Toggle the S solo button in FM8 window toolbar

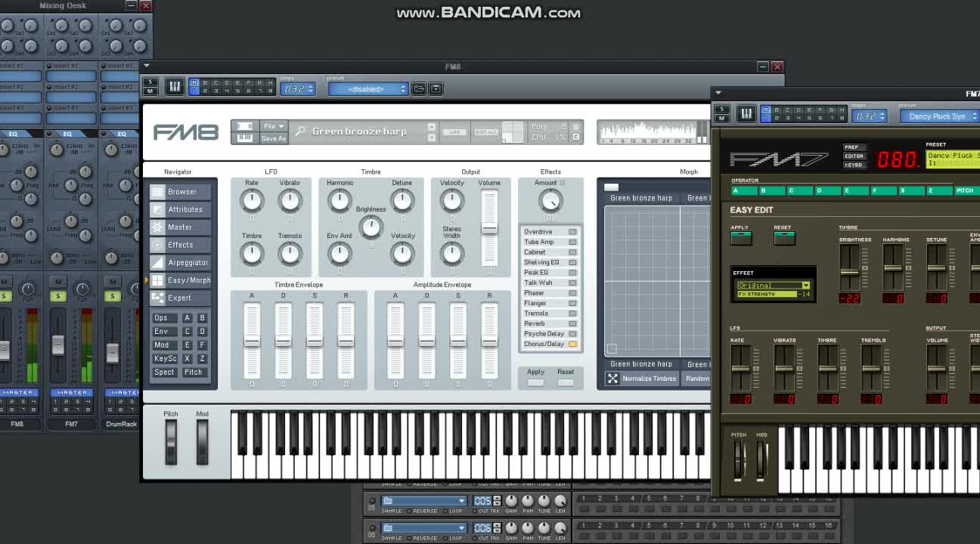(x=150, y=82)
